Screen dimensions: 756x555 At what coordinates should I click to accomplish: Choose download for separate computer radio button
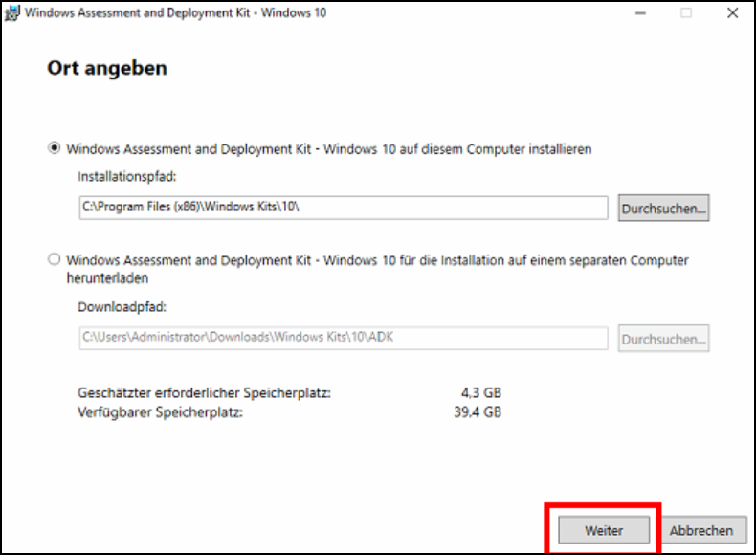pos(55,259)
